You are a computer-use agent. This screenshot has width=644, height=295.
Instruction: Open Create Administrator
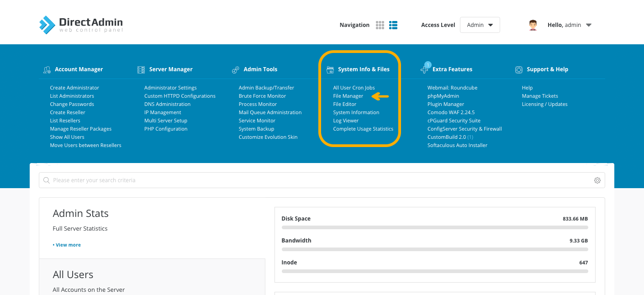[x=74, y=88]
